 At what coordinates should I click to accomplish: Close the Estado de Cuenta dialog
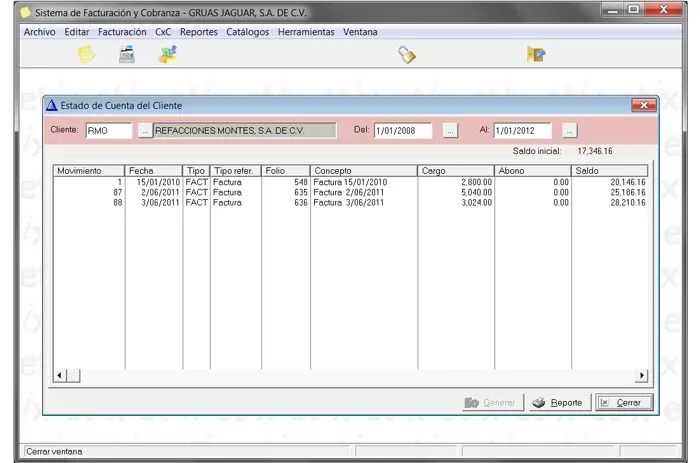tap(643, 105)
